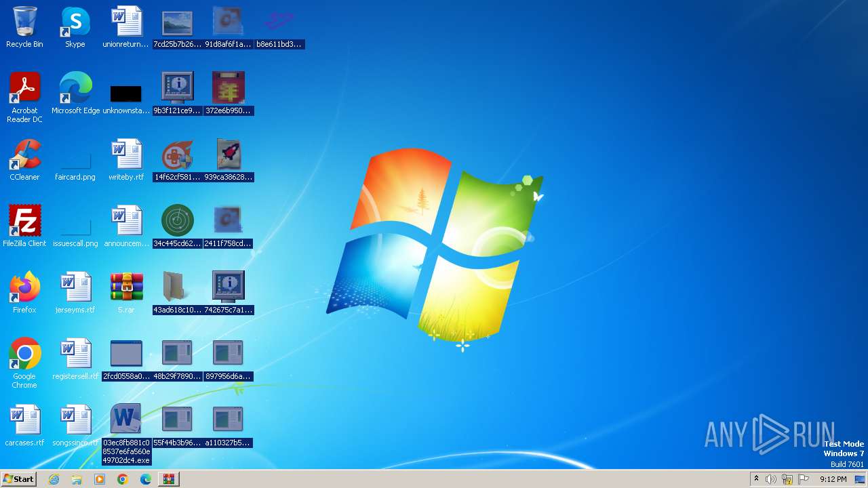Open the volume control tray icon
This screenshot has height=488, width=868.
771,479
